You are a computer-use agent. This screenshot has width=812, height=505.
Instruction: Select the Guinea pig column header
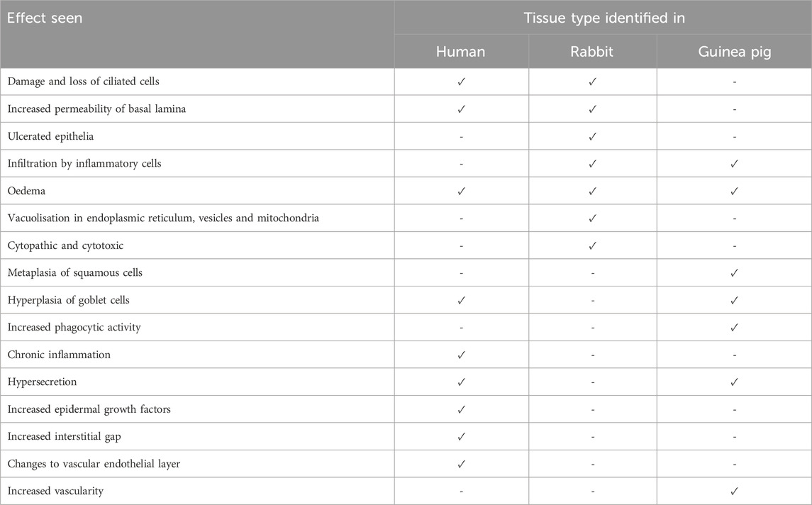click(734, 51)
